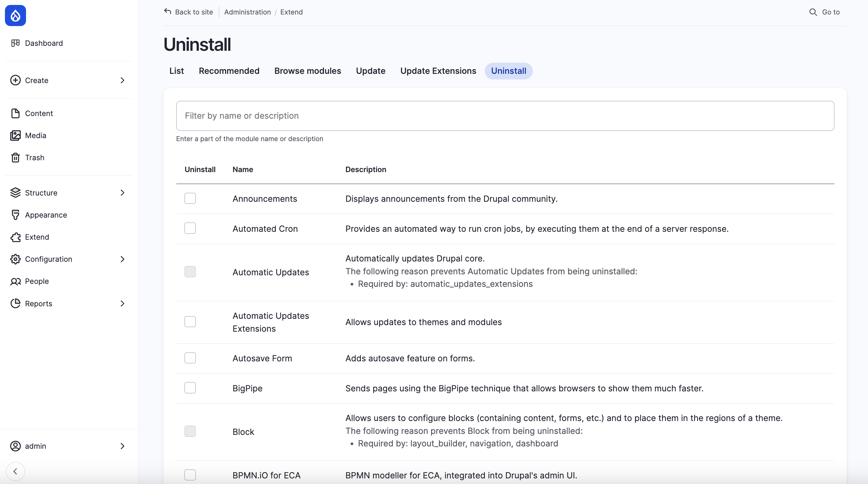Enable the BigPipe module checkbox

pyautogui.click(x=189, y=388)
